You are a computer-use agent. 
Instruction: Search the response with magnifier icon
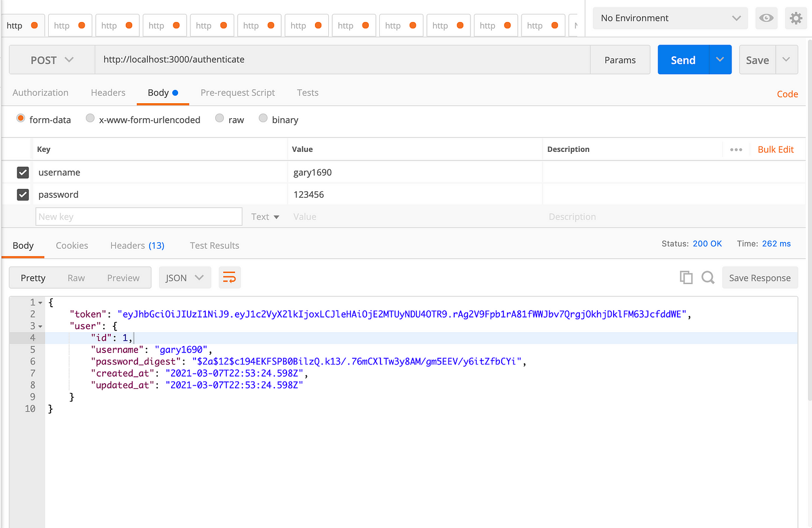[x=708, y=278]
